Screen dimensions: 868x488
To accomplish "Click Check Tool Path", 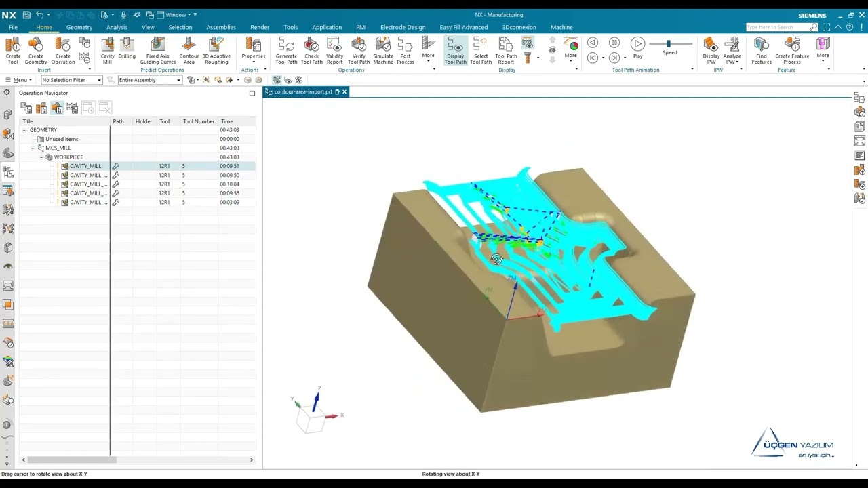I will (311, 51).
